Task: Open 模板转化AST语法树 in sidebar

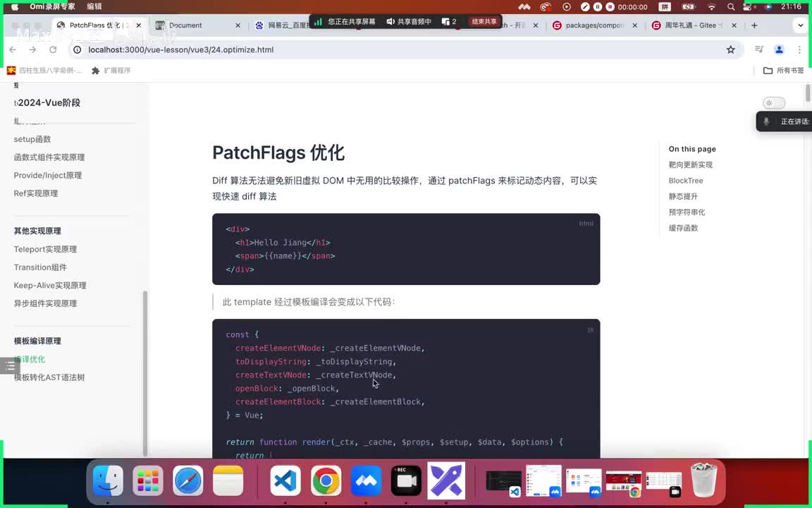Action: point(49,377)
